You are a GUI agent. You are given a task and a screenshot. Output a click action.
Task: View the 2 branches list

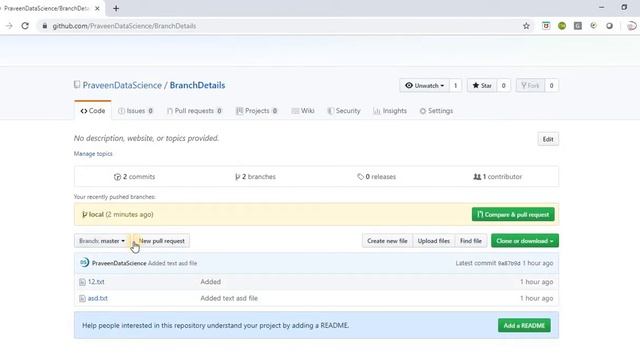pos(256,177)
